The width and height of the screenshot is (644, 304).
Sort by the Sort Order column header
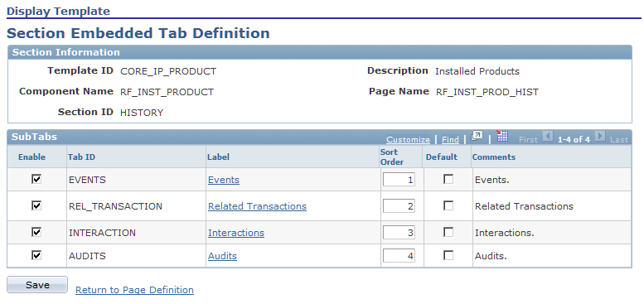coord(392,157)
